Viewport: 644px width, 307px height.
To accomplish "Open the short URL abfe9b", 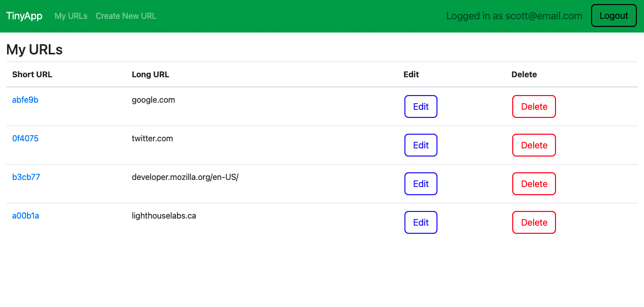I will pos(25,100).
